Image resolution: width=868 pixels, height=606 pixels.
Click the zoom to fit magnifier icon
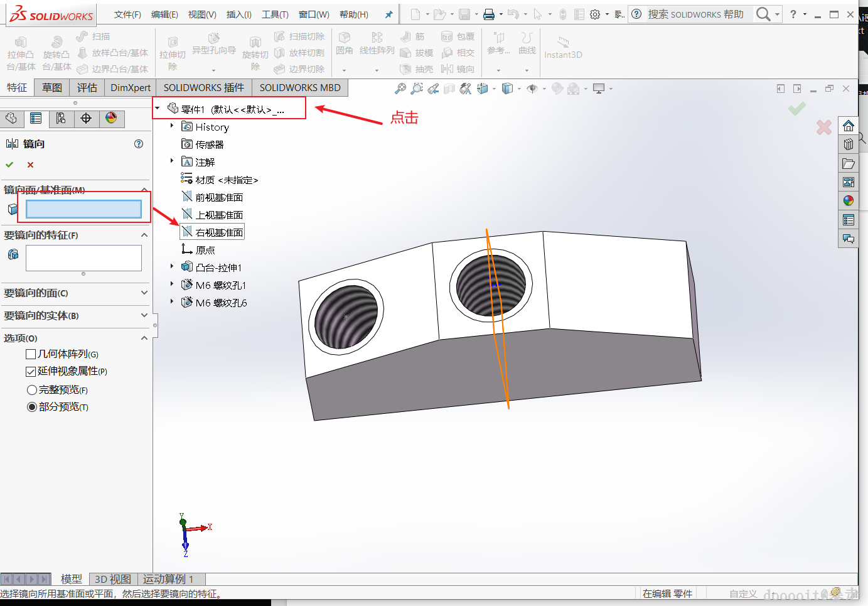pos(400,89)
